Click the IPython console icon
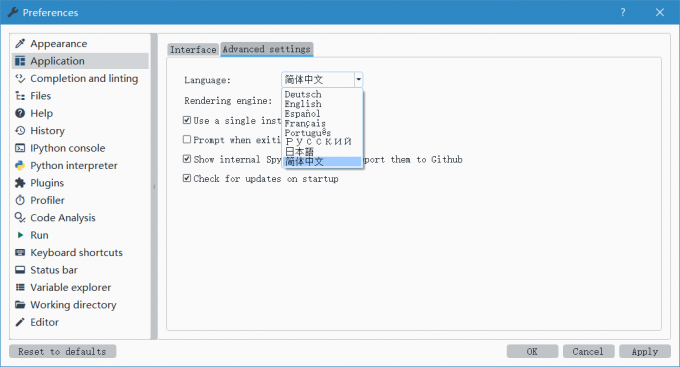The height and width of the screenshot is (367, 680). [20, 148]
